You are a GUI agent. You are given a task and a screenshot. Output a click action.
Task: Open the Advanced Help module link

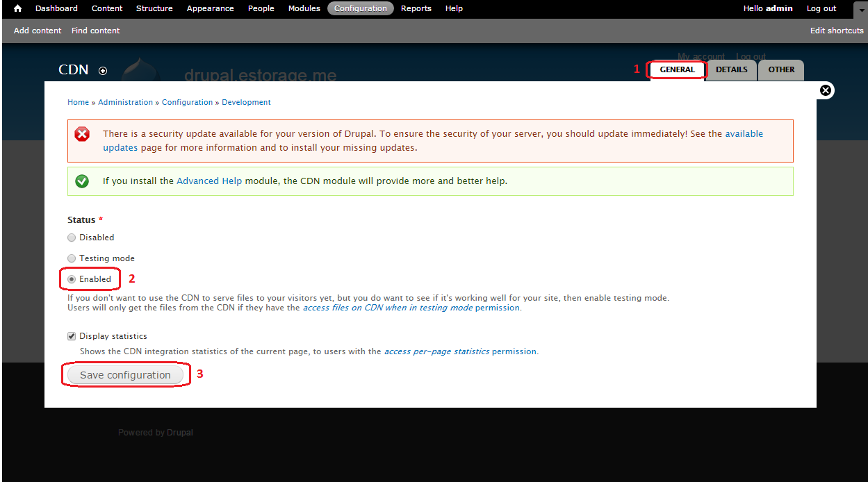point(209,181)
